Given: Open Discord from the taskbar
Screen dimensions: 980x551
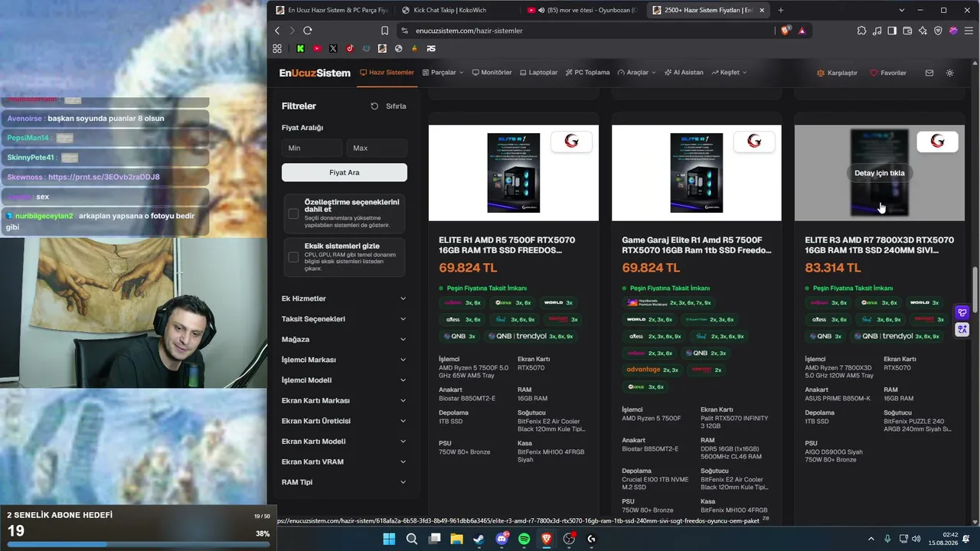Looking at the screenshot, I should pos(502,539).
